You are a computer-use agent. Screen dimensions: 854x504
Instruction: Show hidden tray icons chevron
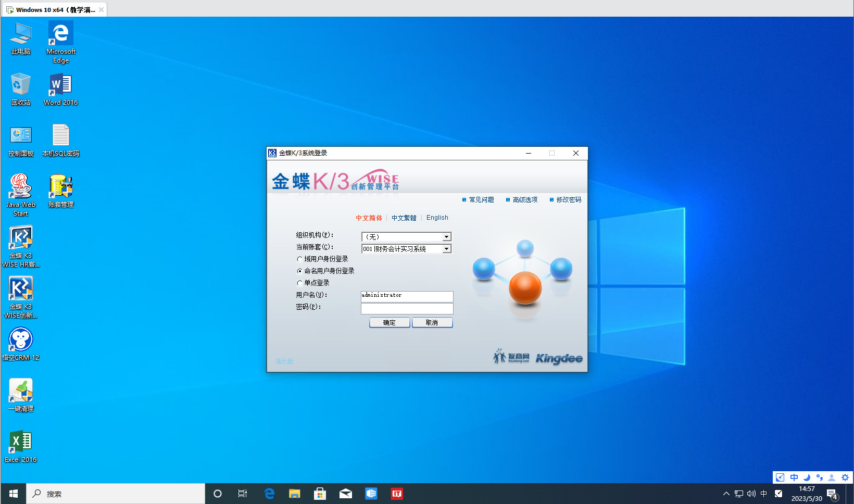pos(726,494)
